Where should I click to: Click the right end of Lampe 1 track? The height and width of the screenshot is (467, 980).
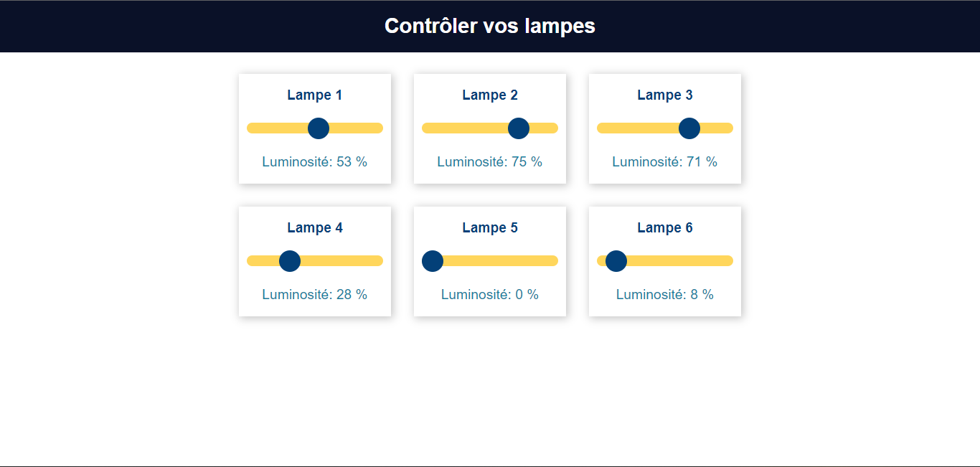[378, 128]
